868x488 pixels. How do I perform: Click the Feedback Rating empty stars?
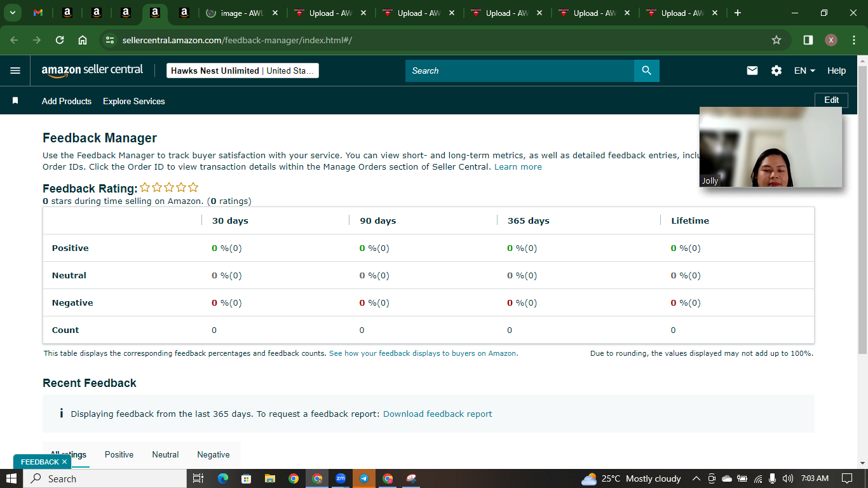pyautogui.click(x=169, y=187)
